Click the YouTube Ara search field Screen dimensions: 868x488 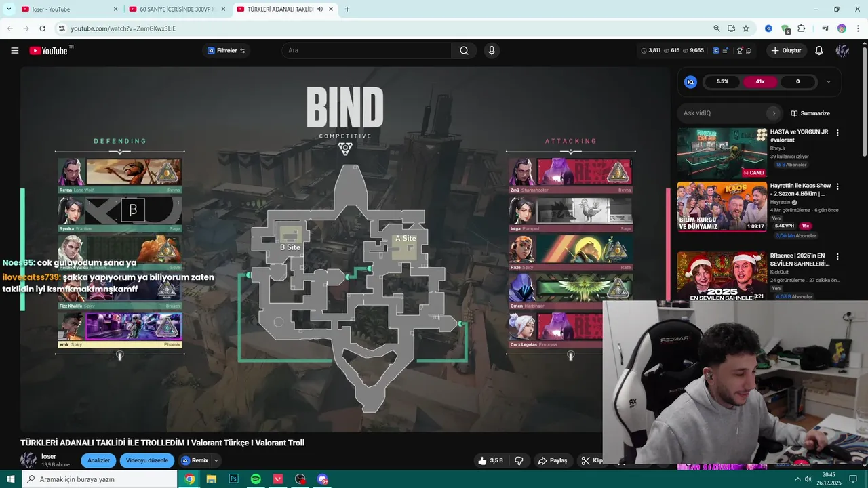click(x=366, y=51)
